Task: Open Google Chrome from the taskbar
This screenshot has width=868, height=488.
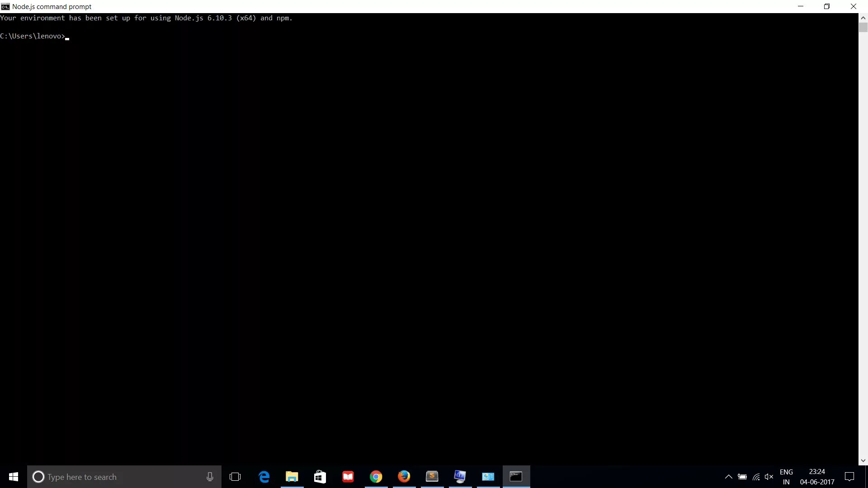Action: coord(376,477)
